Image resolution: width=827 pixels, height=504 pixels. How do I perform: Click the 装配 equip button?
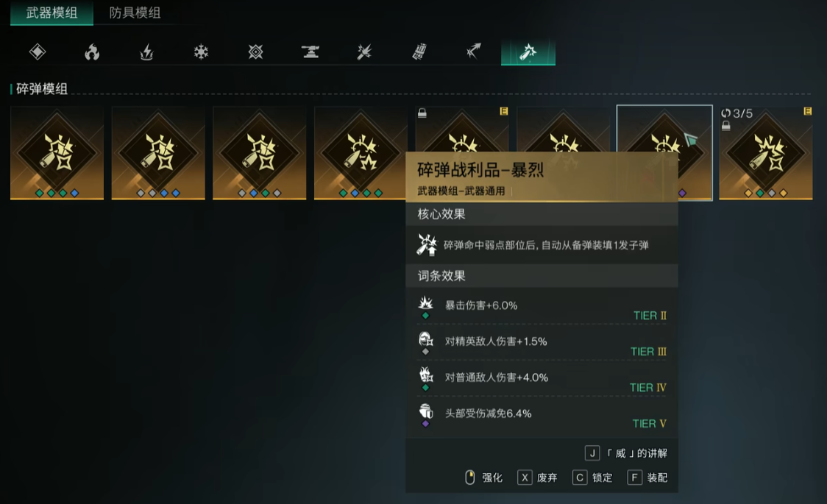tap(647, 478)
